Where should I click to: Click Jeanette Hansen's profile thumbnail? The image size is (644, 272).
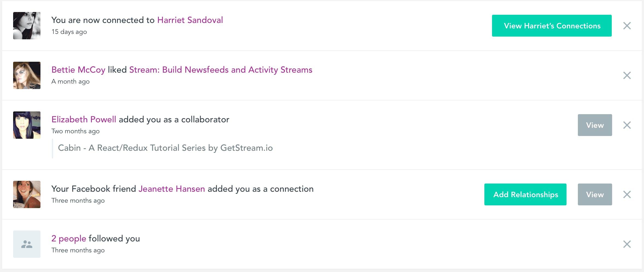[27, 194]
